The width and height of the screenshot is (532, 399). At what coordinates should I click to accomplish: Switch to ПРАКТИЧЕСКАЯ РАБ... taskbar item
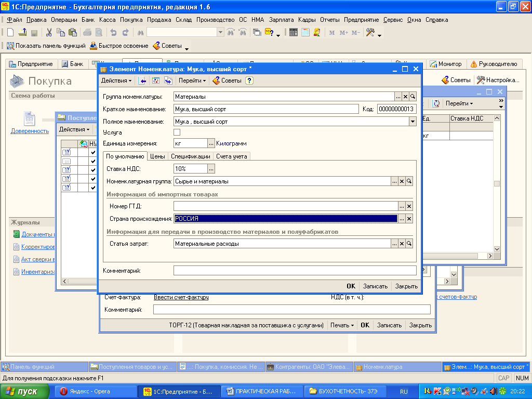261,392
